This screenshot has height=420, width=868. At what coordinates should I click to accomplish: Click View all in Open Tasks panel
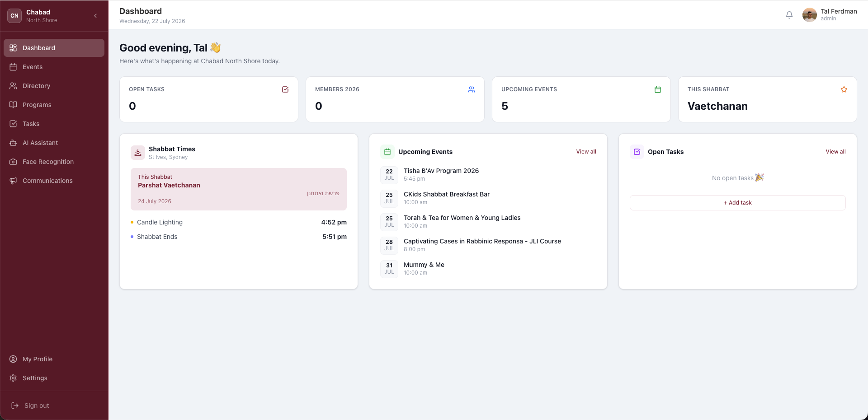835,152
